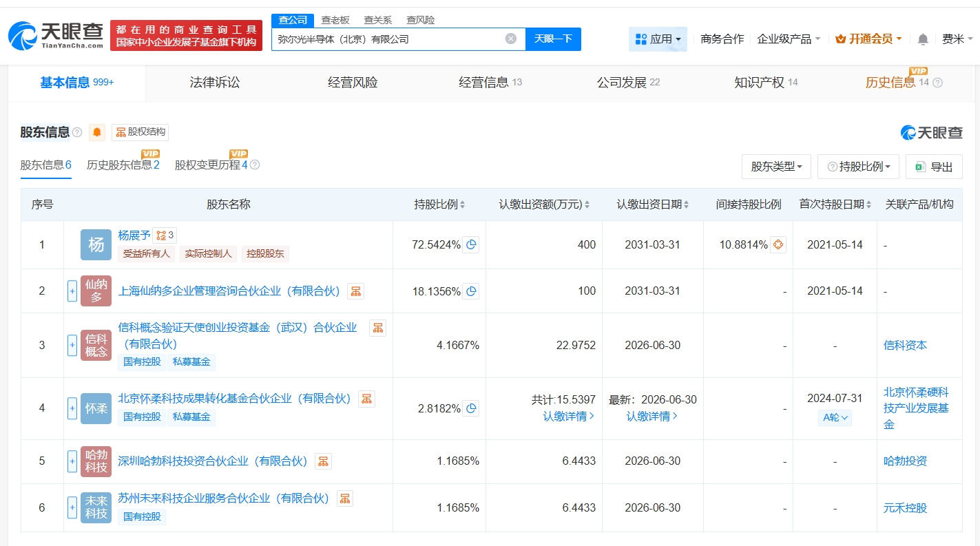Expand row for 深圳哈勃科技投资
The height and width of the screenshot is (546, 980).
[x=72, y=461]
